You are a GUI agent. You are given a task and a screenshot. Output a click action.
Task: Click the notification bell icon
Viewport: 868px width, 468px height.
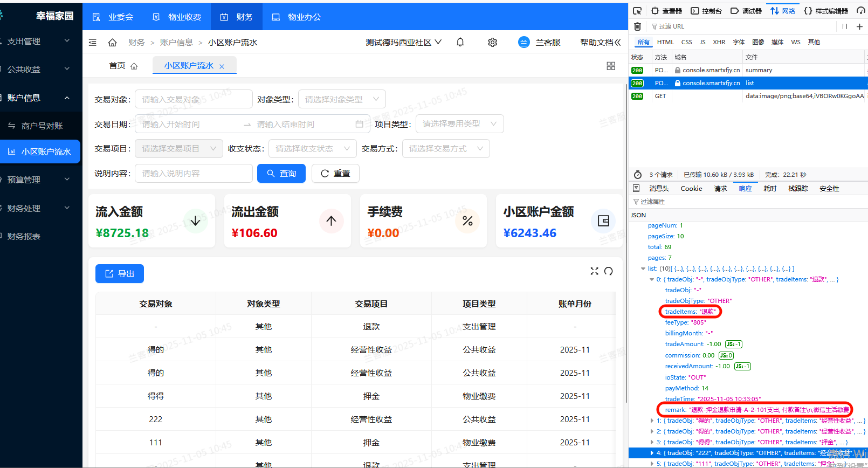(460, 42)
